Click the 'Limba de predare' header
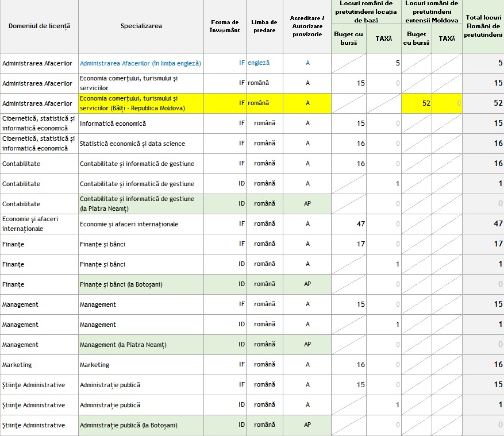The height and width of the screenshot is (436, 504). [x=264, y=26]
